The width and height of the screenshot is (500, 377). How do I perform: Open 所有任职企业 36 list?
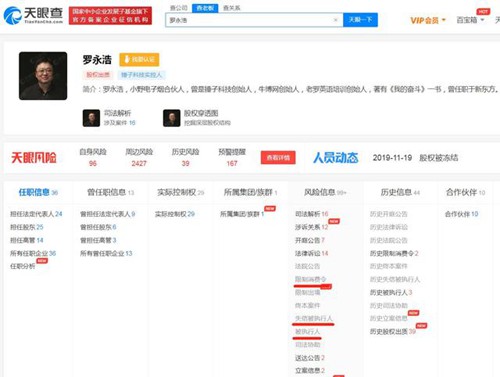pos(33,253)
